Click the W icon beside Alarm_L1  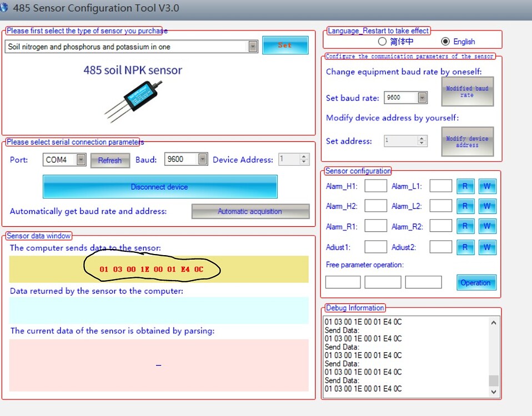[x=487, y=186]
